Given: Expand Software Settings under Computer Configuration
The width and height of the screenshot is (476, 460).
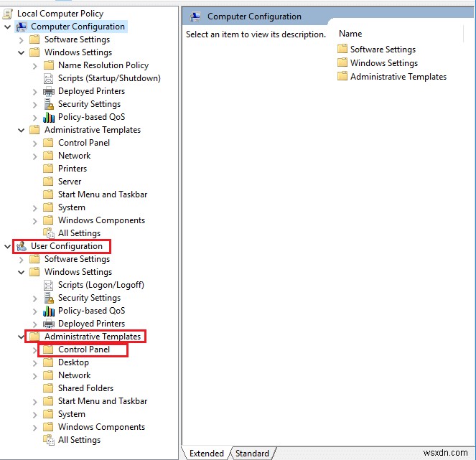Looking at the screenshot, I should click(x=21, y=40).
